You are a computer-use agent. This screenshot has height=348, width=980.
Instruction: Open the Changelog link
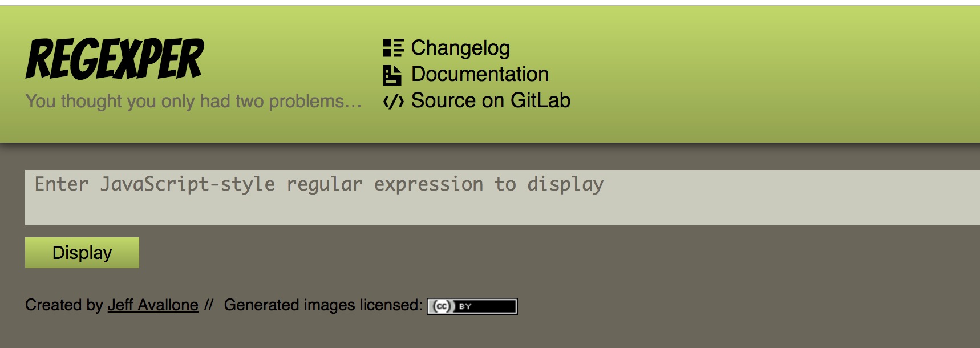pos(460,48)
